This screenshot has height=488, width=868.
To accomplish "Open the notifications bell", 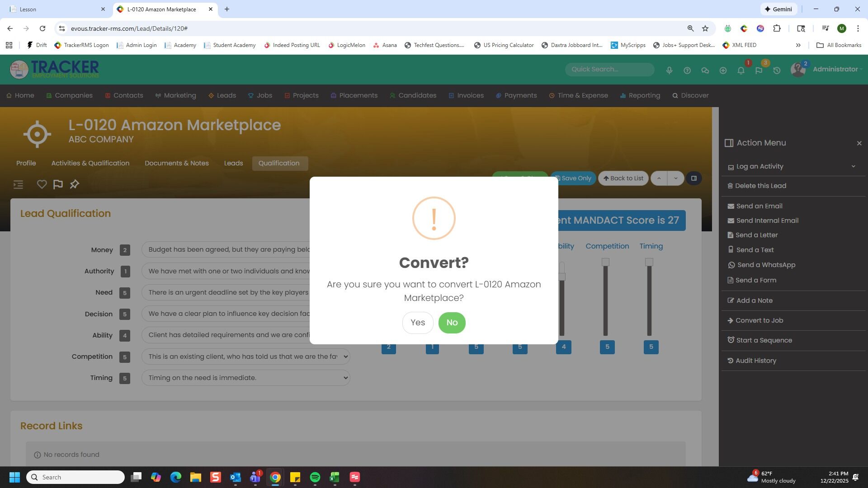I will (741, 70).
